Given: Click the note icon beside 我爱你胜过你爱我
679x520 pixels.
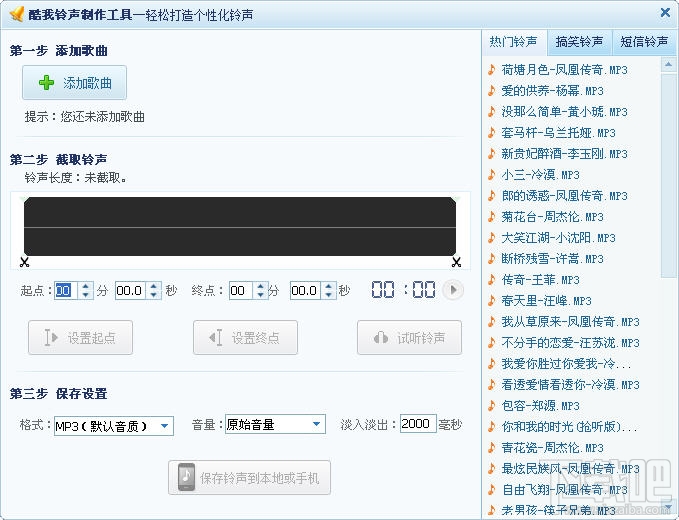Looking at the screenshot, I should coord(491,364).
